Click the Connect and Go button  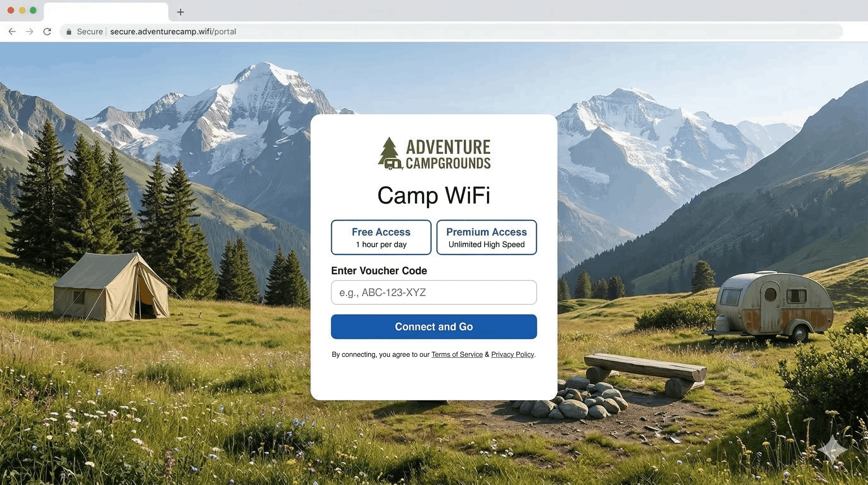click(434, 327)
